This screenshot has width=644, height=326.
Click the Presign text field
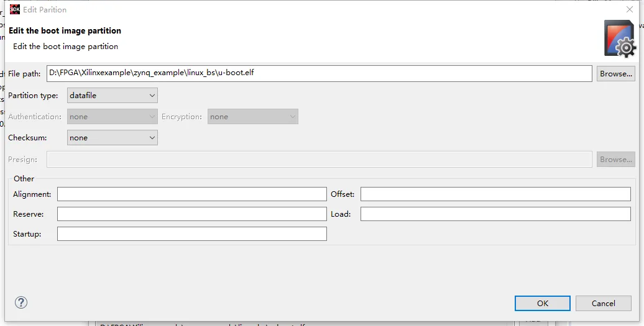(x=320, y=159)
